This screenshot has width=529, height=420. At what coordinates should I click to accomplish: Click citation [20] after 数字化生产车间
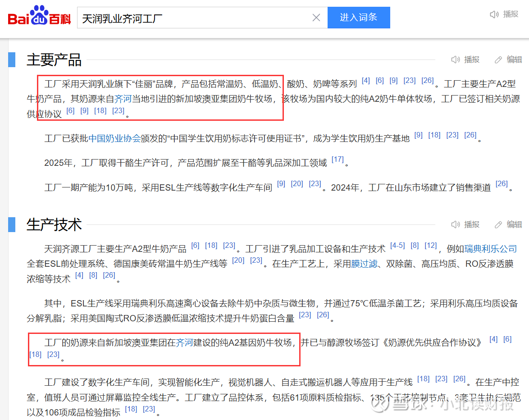click(297, 184)
